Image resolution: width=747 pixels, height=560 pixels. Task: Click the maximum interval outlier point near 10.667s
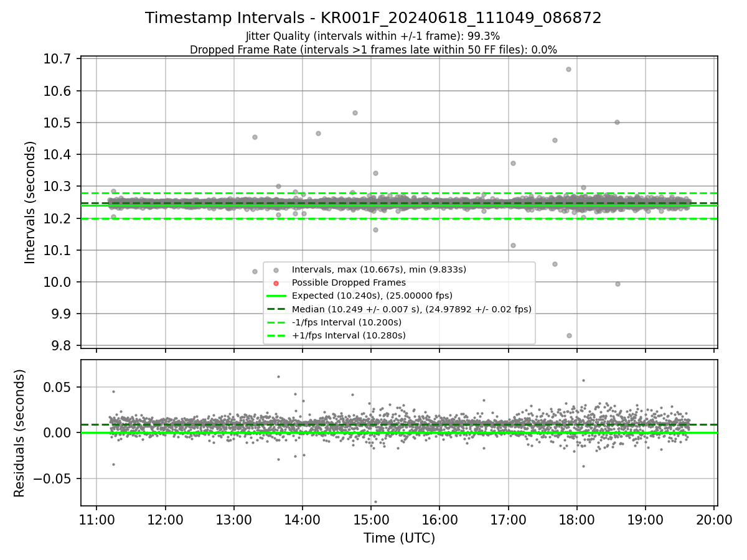click(568, 69)
